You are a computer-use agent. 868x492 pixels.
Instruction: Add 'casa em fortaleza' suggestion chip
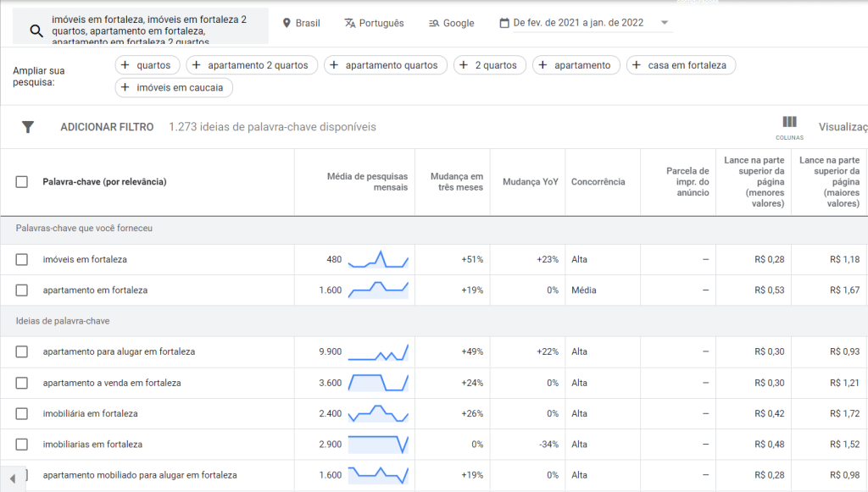click(x=681, y=65)
